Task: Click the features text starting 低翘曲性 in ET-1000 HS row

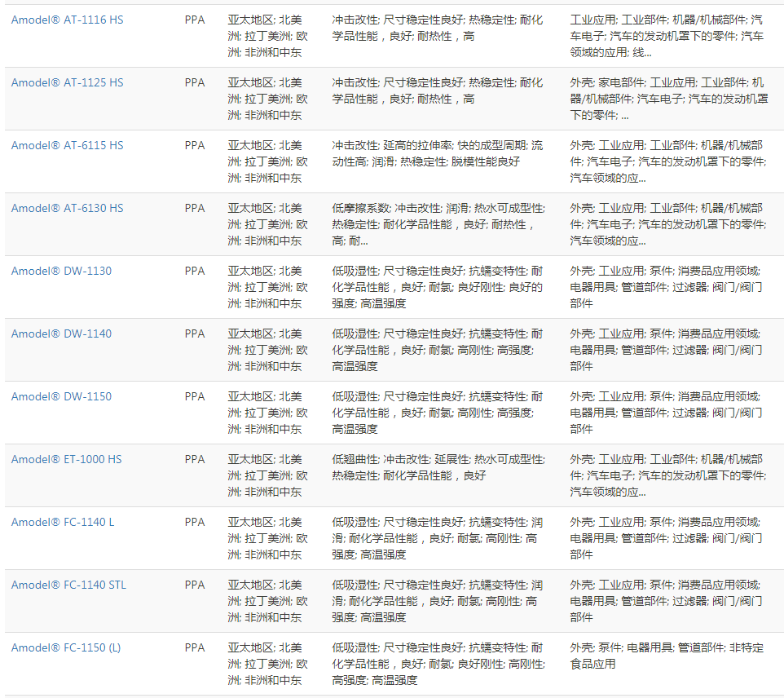Action: (438, 467)
